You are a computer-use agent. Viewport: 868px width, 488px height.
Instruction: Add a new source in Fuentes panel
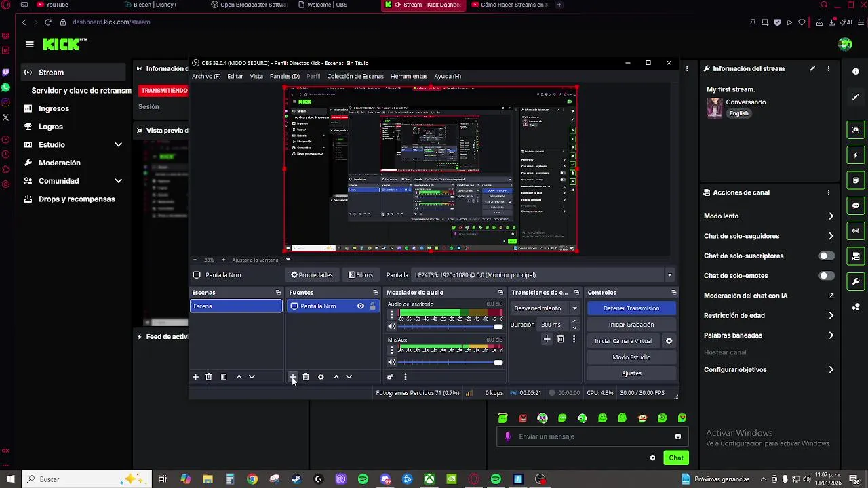pyautogui.click(x=293, y=377)
